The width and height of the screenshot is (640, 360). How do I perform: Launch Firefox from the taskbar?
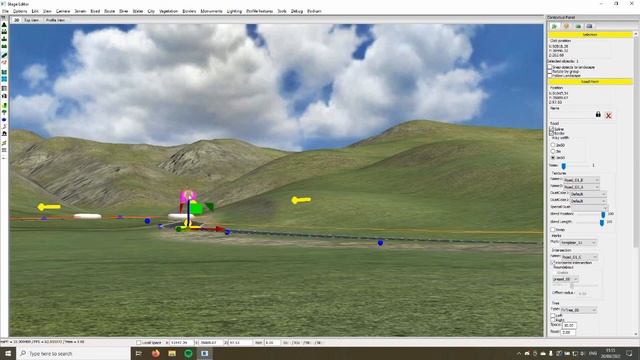pos(156,353)
